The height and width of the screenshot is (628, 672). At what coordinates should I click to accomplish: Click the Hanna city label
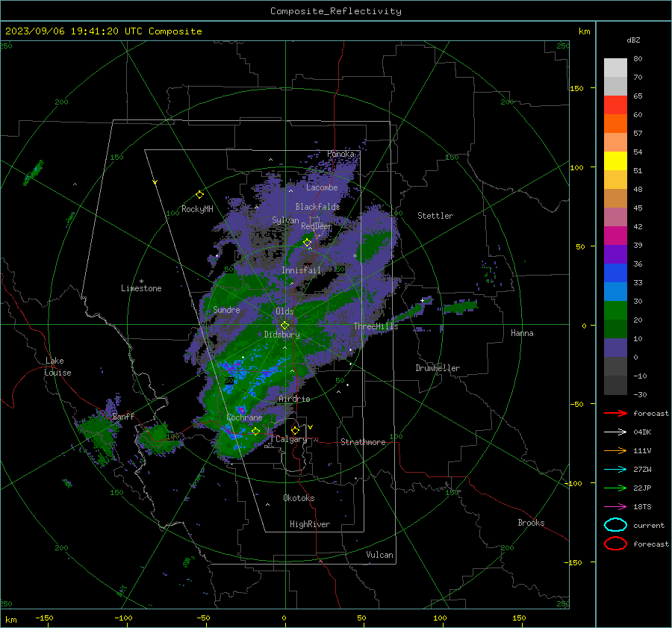522,333
